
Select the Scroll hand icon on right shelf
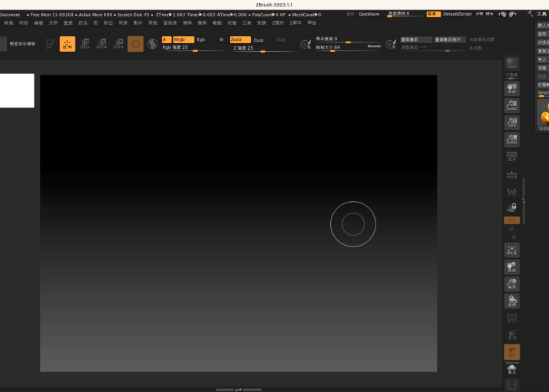512,88
